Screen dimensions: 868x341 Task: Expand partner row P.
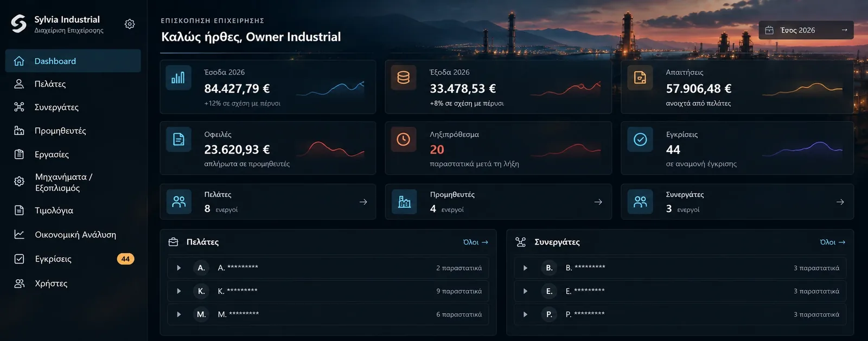coord(525,314)
